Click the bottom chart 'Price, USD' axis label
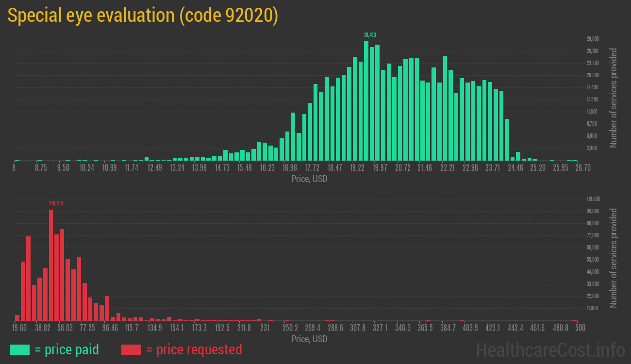This screenshot has height=364, width=631. click(309, 339)
